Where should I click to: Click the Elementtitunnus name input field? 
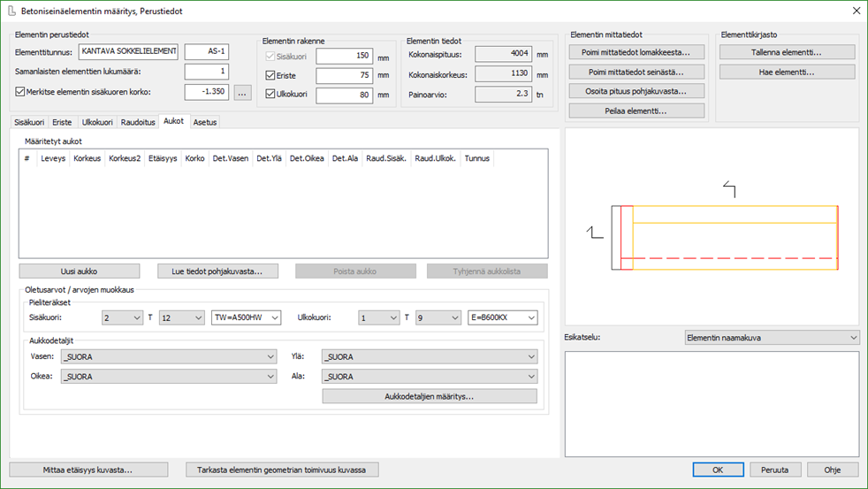coord(129,51)
